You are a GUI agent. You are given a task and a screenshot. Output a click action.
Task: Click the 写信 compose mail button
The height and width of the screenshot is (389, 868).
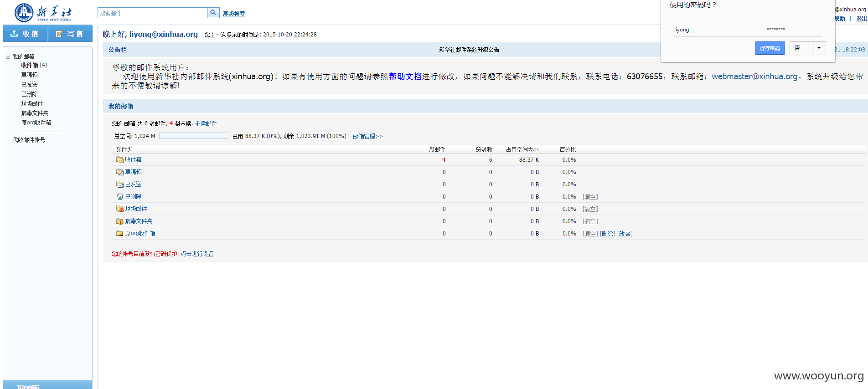pos(70,34)
